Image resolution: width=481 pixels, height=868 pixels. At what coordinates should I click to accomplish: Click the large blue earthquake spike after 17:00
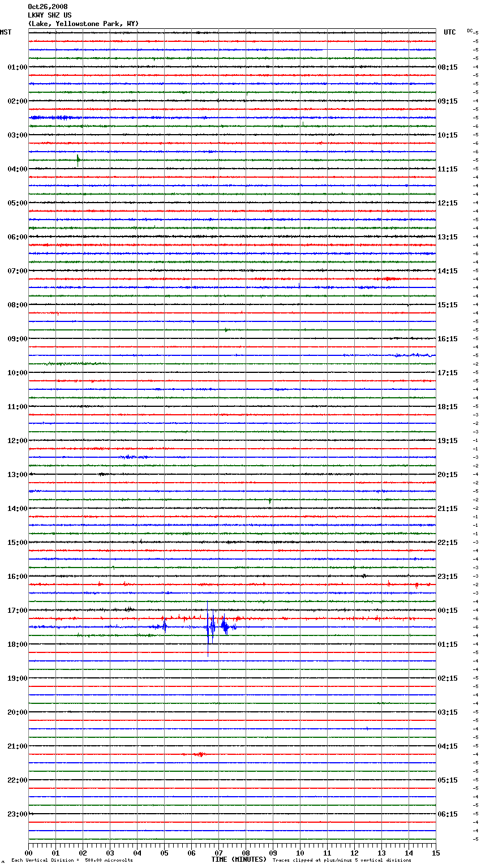(208, 627)
